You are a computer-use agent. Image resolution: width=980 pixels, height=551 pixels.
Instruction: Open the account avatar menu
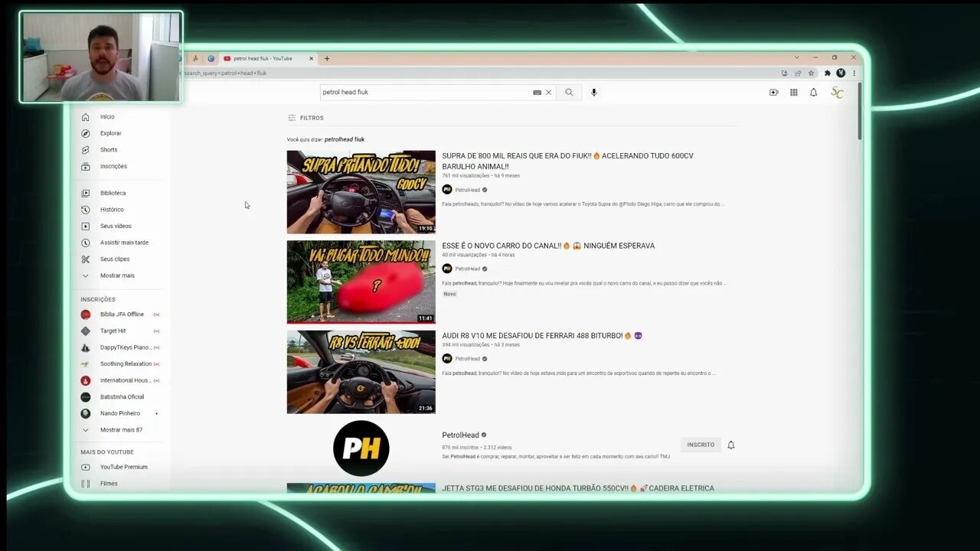click(x=837, y=93)
